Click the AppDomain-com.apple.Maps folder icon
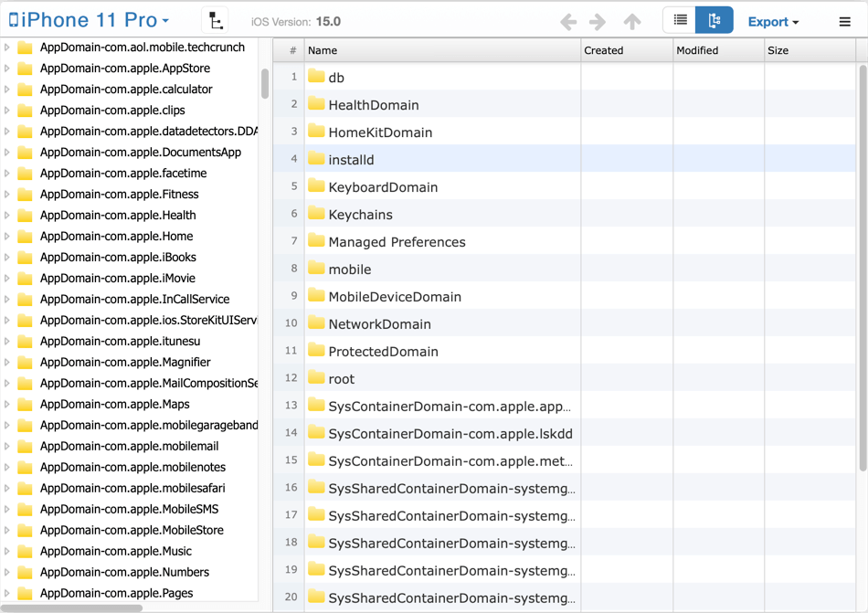Viewport: 868px width, 613px height. click(x=25, y=405)
